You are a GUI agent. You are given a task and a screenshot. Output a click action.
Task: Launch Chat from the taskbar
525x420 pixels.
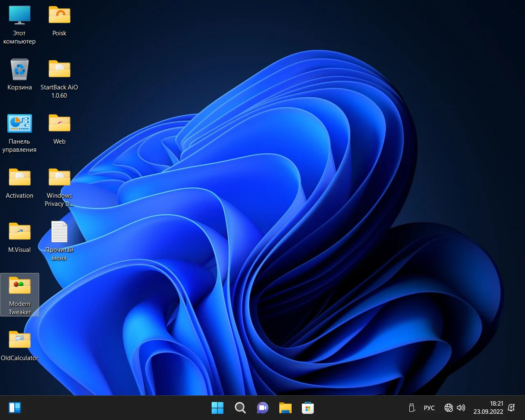click(x=262, y=408)
